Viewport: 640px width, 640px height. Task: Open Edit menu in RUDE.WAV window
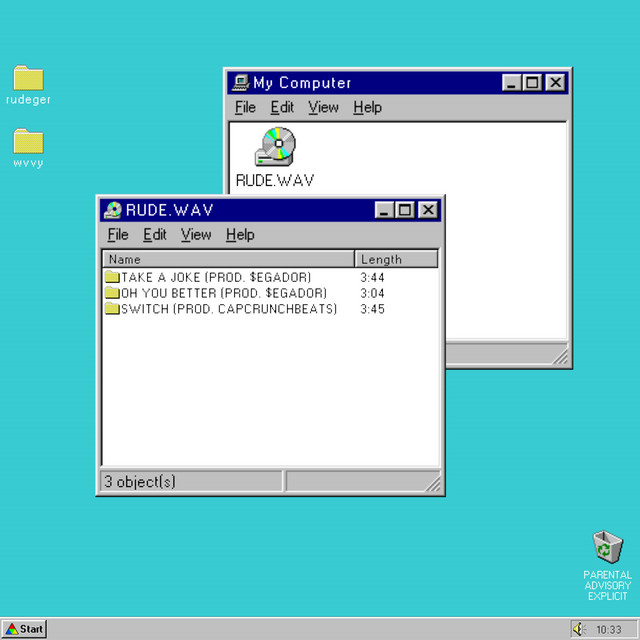[154, 235]
